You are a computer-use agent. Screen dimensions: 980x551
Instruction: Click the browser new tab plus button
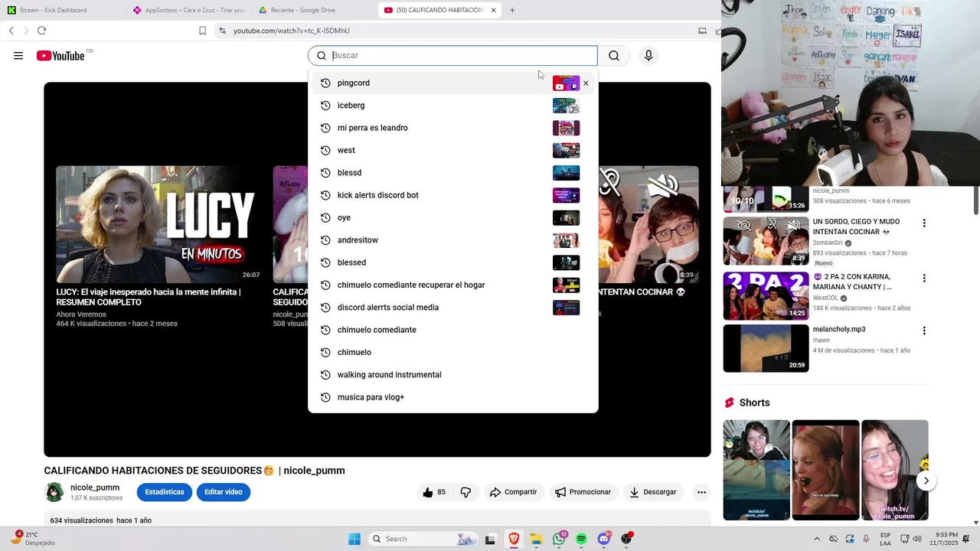click(x=512, y=10)
